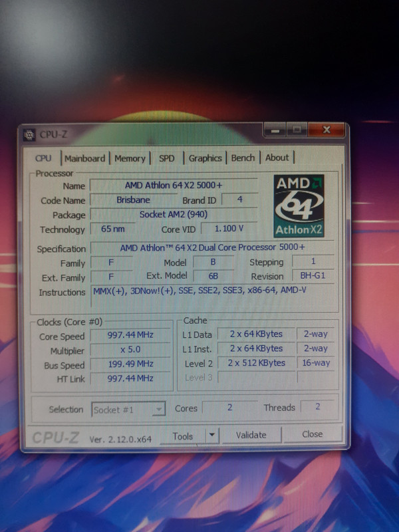399x532 pixels.
Task: Click the Level 2 16-way associativity
Action: 315,363
